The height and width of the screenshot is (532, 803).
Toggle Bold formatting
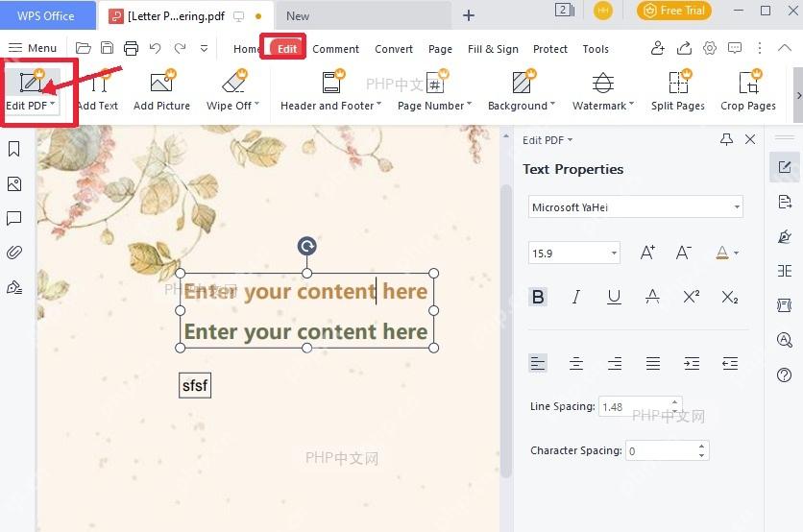(x=538, y=297)
